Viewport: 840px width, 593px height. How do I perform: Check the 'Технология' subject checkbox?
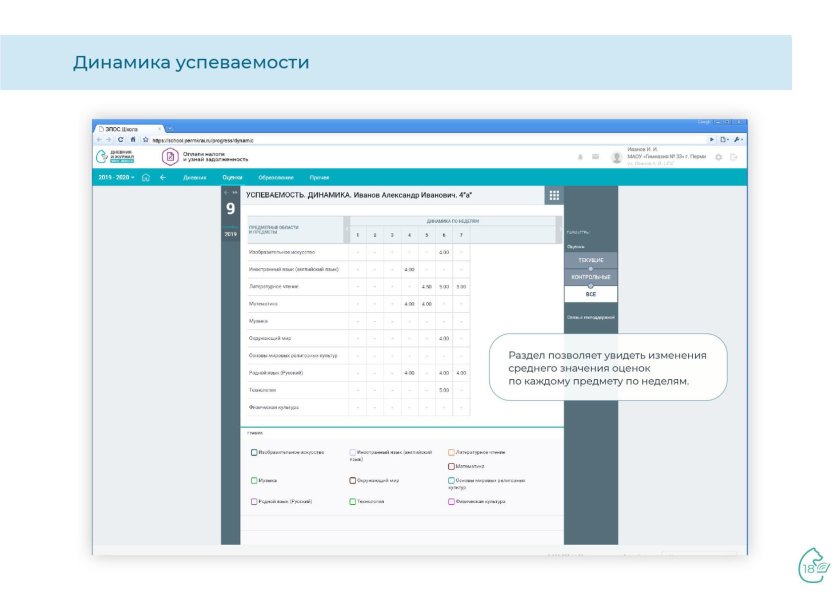coord(351,502)
